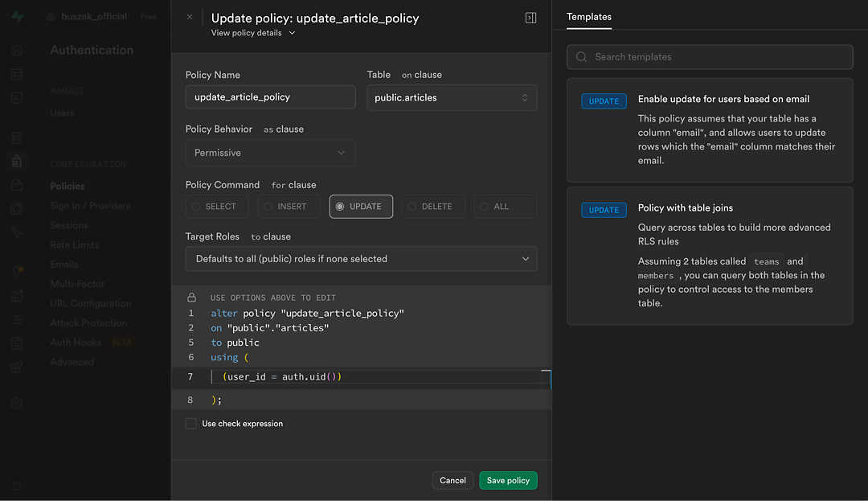Viewport: 868px width, 501px height.
Task: Click the Policy Name input field
Action: (270, 97)
